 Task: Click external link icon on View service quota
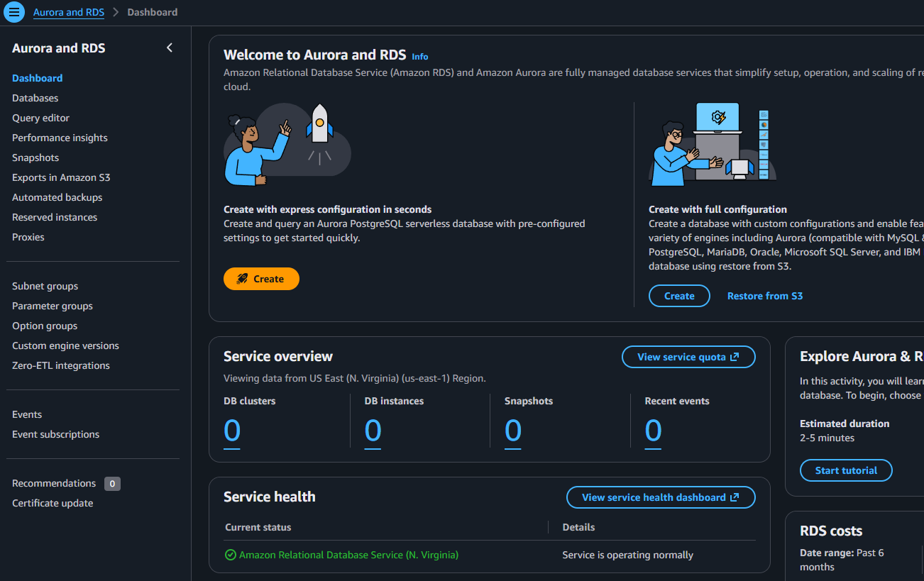pos(735,357)
